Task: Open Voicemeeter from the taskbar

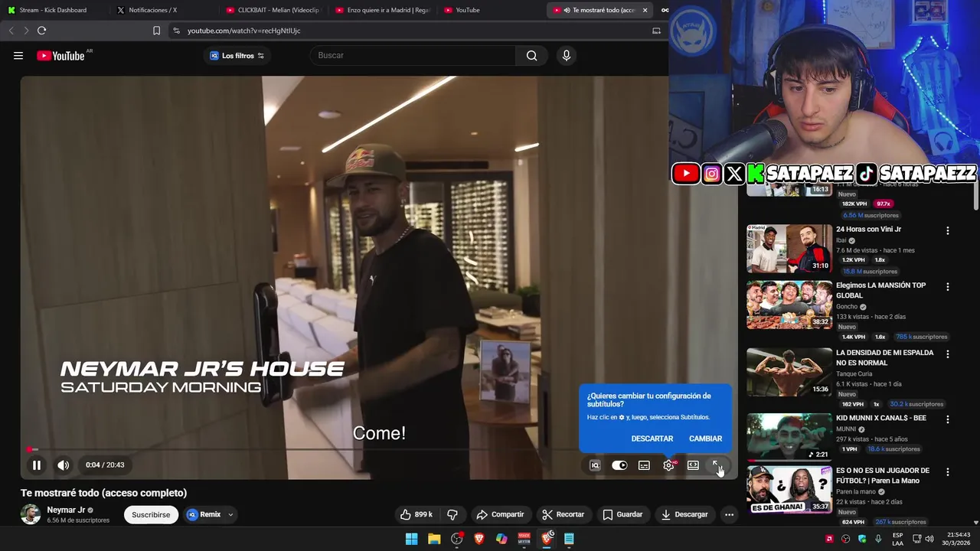Action: pos(524,539)
